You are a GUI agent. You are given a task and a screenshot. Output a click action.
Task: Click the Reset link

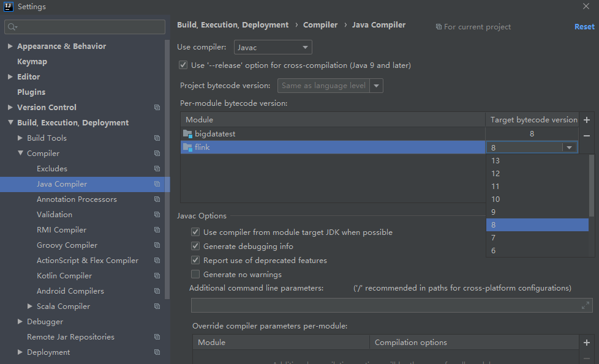pos(584,27)
